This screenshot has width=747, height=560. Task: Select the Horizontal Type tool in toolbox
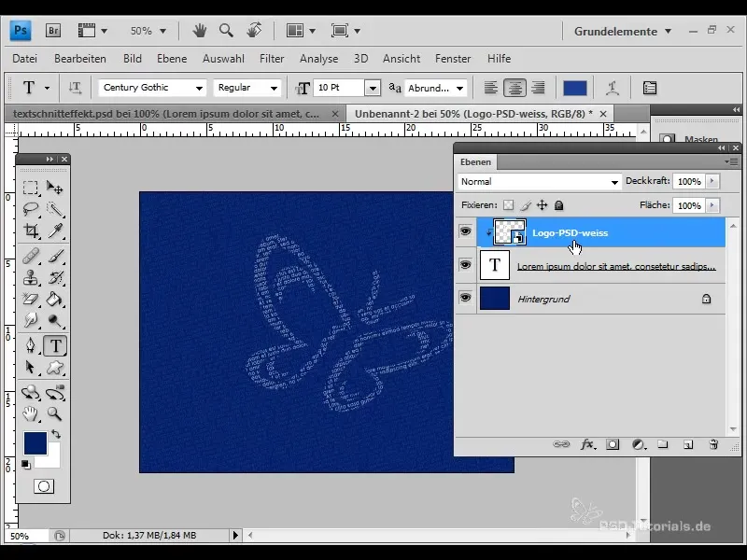pyautogui.click(x=55, y=345)
